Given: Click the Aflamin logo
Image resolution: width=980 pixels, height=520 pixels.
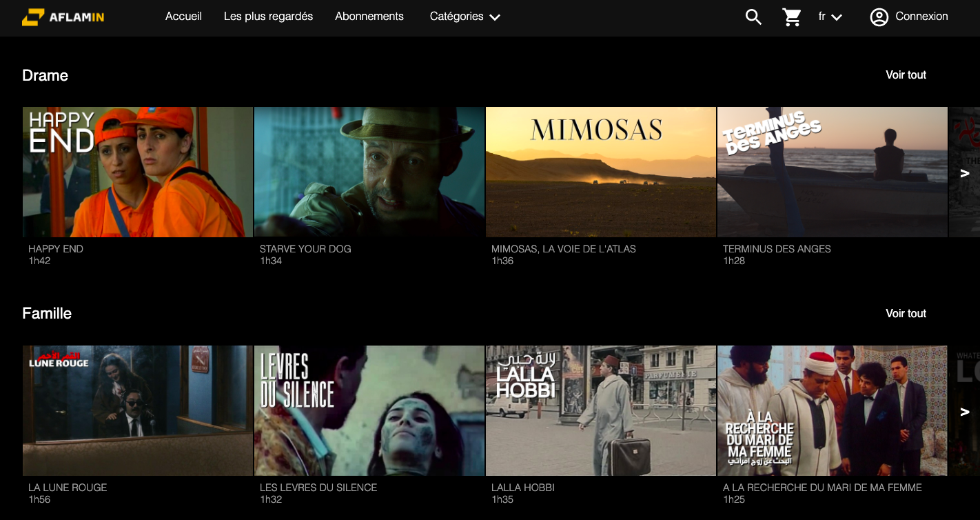Looking at the screenshot, I should point(63,17).
